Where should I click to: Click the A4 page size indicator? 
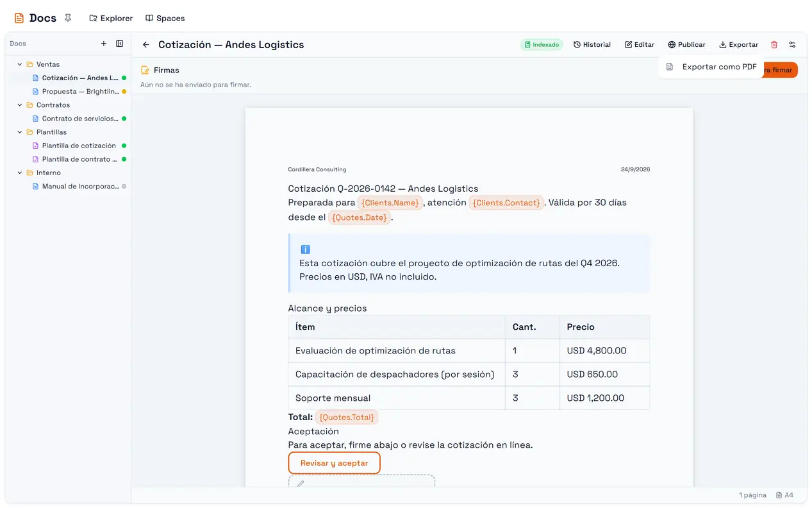784,495
